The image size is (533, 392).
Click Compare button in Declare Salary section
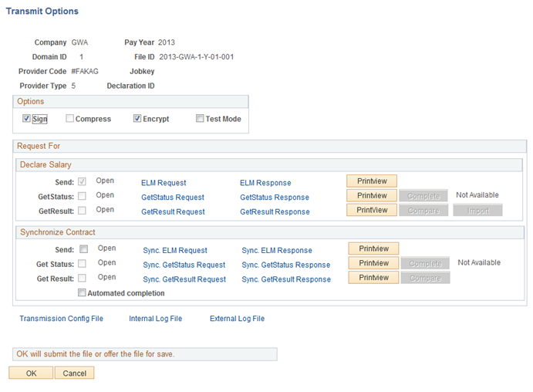423,211
